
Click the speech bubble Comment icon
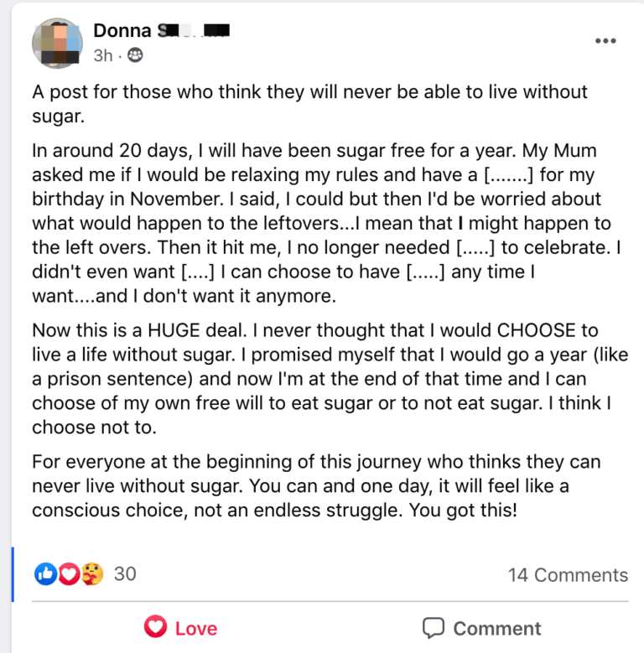tap(433, 628)
